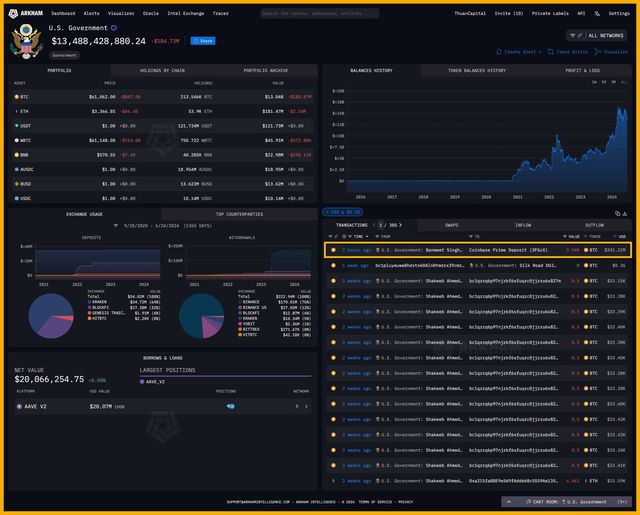Open Visualize for this entity
The height and width of the screenshot is (515, 640).
(611, 51)
